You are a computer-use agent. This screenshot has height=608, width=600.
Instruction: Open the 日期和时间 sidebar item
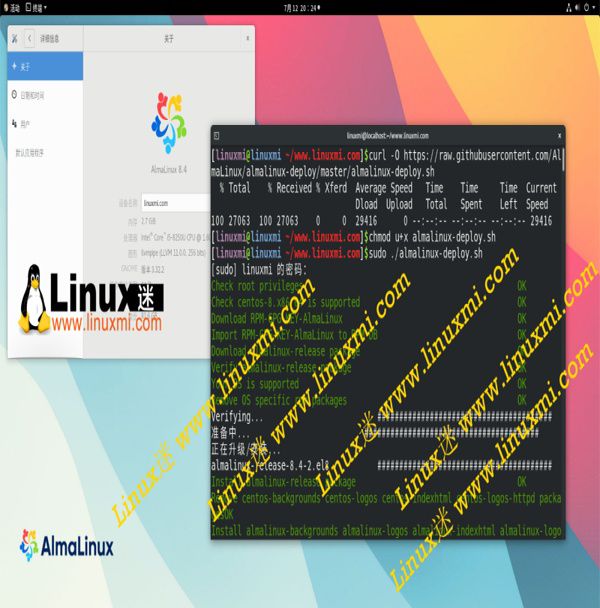click(x=45, y=95)
